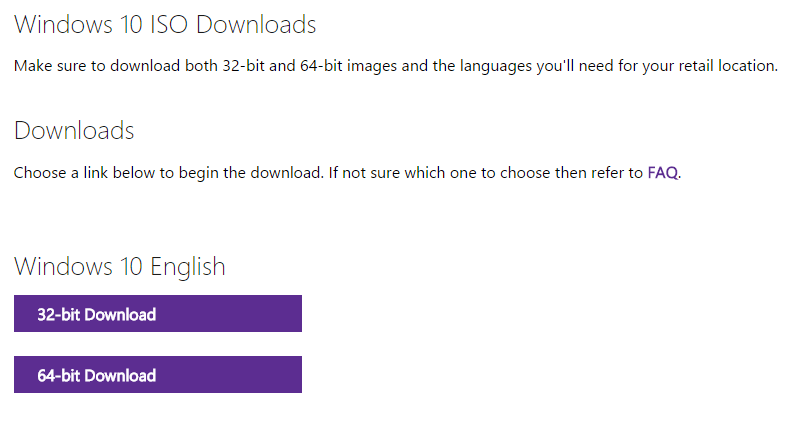Click the Windows 10 ISO Downloads title

[165, 24]
